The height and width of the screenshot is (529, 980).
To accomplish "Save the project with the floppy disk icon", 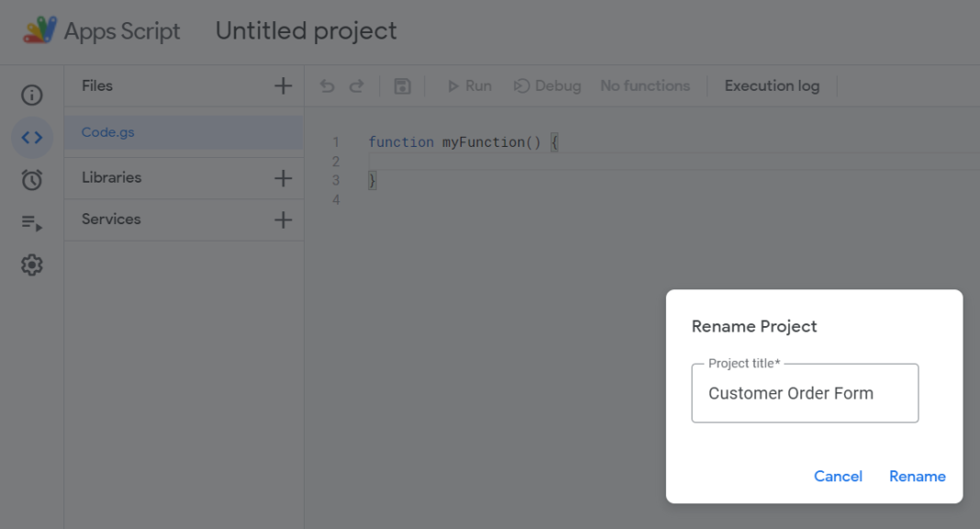I will coord(403,86).
